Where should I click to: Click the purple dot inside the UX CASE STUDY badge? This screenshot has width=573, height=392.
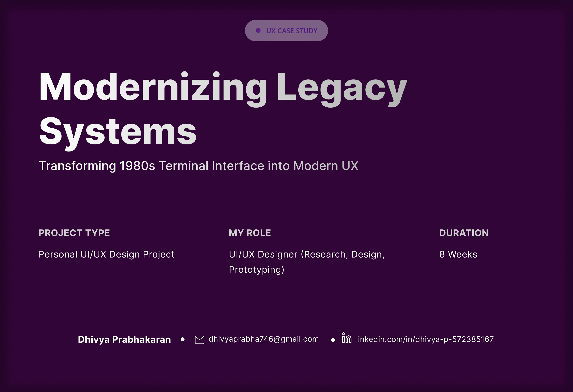[x=258, y=30]
